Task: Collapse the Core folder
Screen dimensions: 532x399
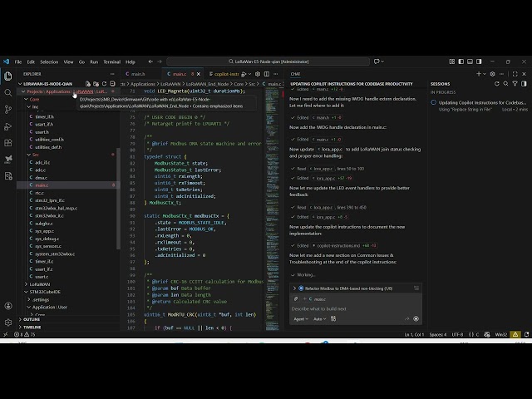Action: (x=26, y=100)
